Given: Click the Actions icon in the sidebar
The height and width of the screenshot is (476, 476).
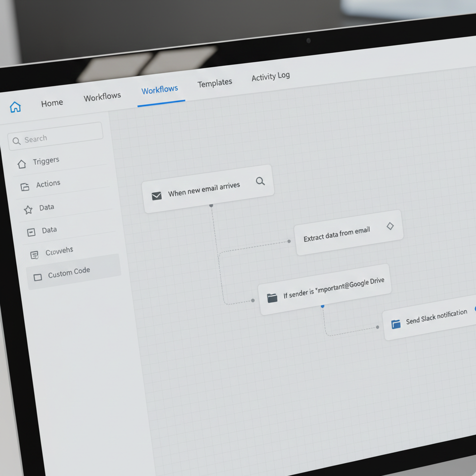Looking at the screenshot, I should click(25, 186).
